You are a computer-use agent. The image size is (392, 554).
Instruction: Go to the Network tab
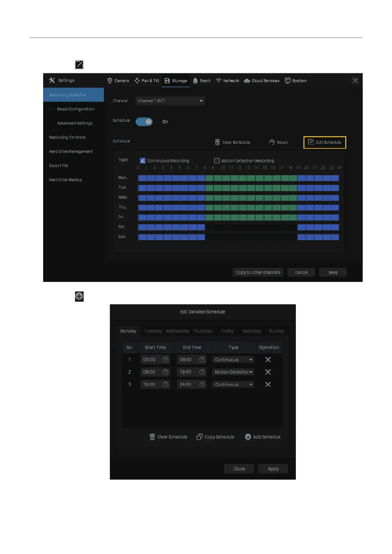coord(227,81)
